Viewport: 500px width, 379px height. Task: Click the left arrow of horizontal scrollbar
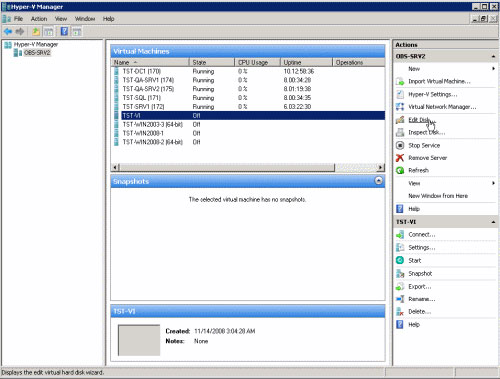pos(115,167)
